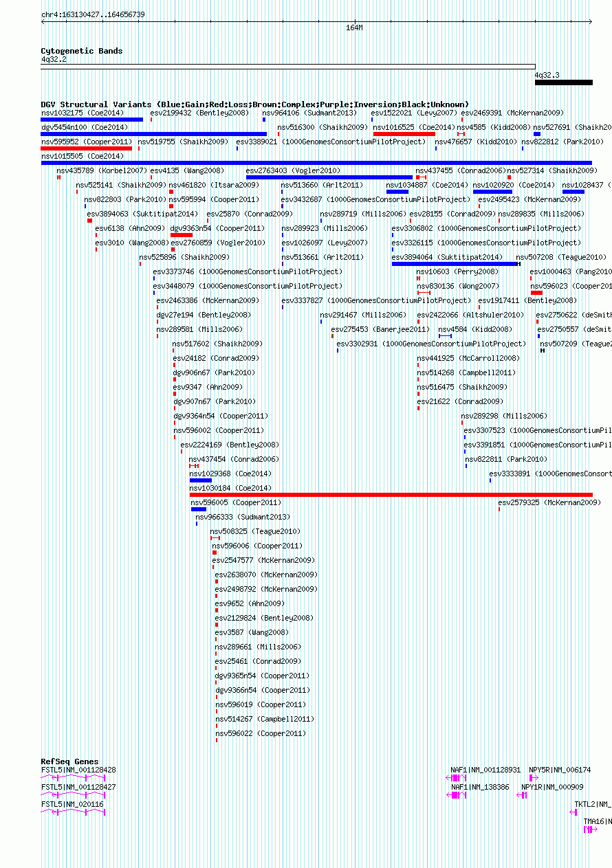Select variant nsv964106 (Sudmant2013)
The image size is (612, 868).
pos(310,113)
